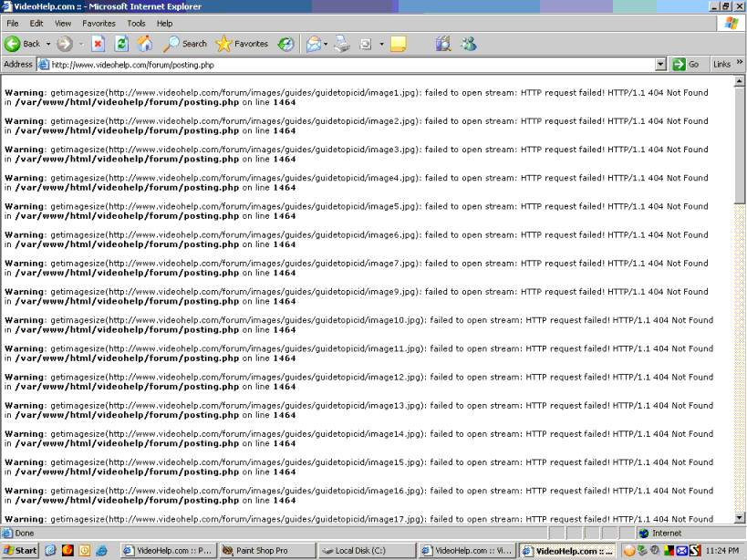Click the envelope system tray icon

(681, 551)
